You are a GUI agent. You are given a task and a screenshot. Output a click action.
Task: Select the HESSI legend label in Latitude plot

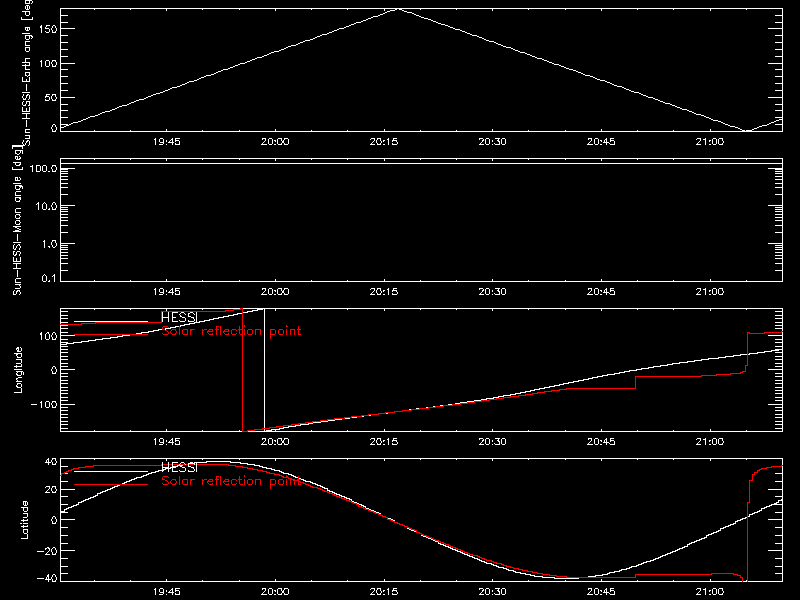179,467
